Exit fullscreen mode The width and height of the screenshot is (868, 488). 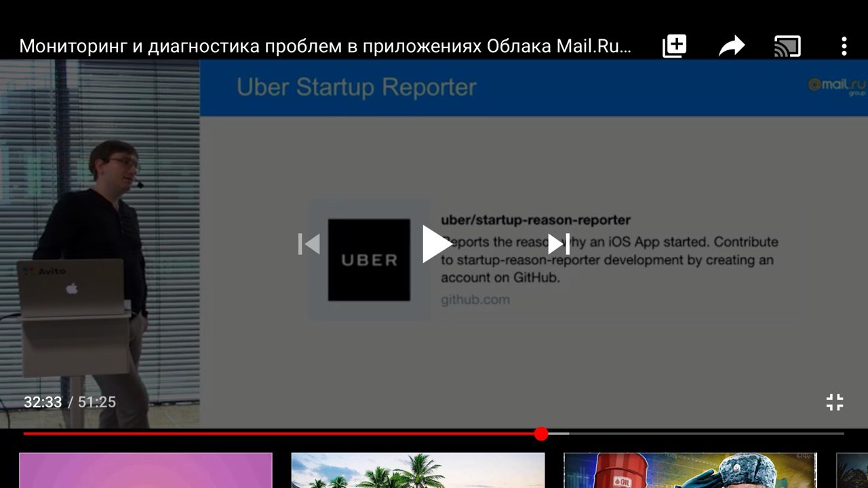click(x=835, y=402)
